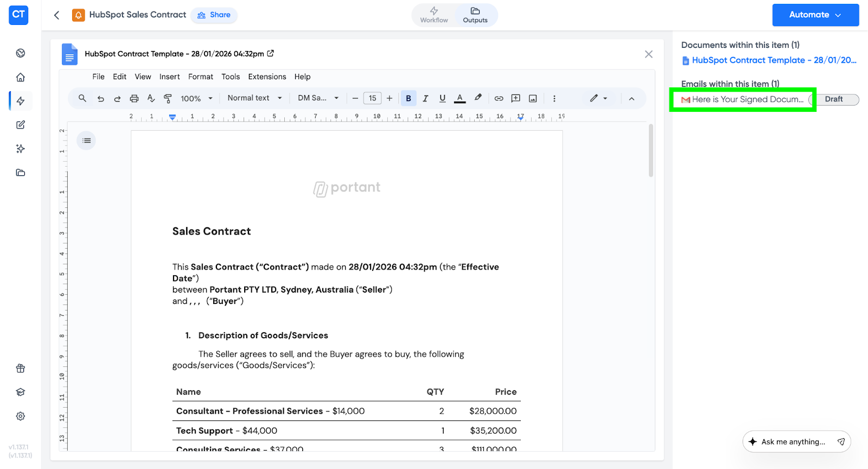Open the document outline icon
This screenshot has height=469, width=868.
point(86,141)
